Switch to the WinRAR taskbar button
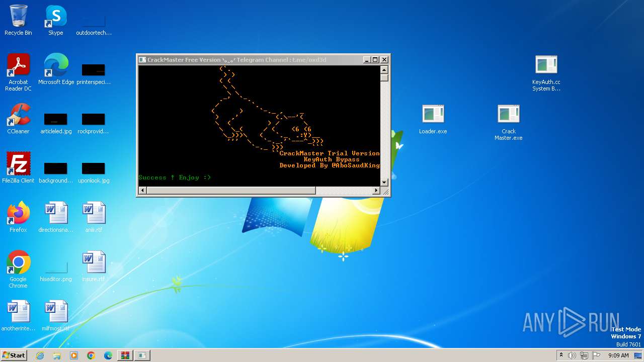Viewport: 644px width, 362px height. point(125,355)
